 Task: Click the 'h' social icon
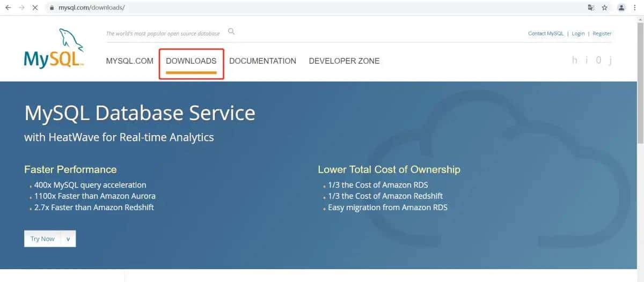[x=575, y=60]
